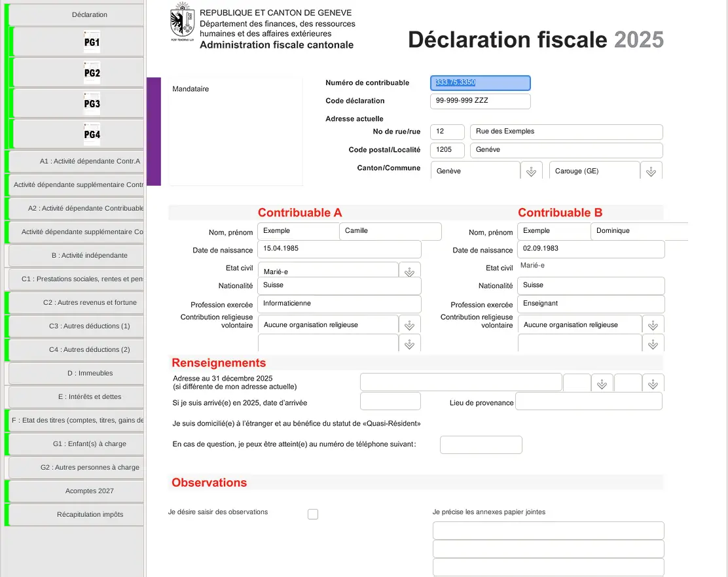The image size is (728, 577).
Task: Select the Déclaration tab in sidebar
Action: [77, 14]
